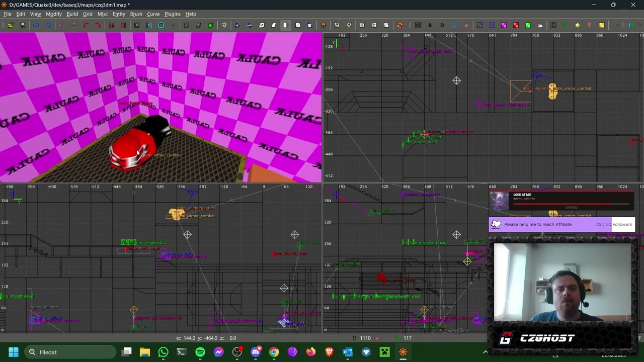This screenshot has width=644, height=362.
Task: Click the item_armor_combat label in the top-right viewport
Action: tap(572, 88)
